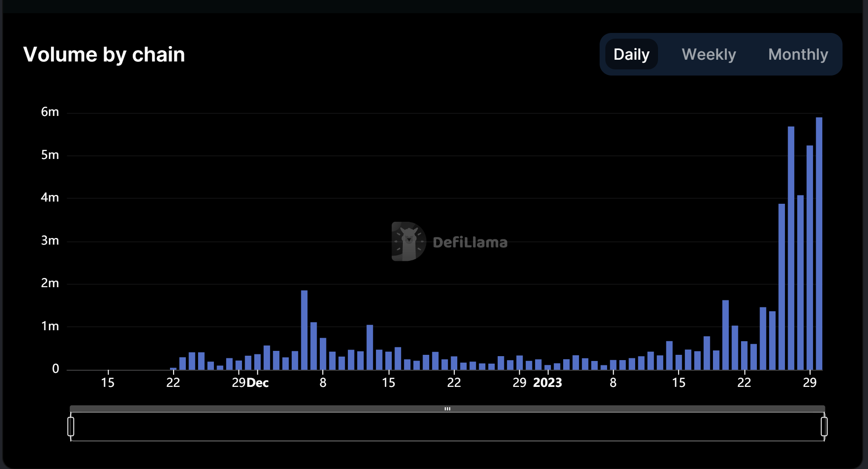Click the '2023' x-axis label

point(547,383)
